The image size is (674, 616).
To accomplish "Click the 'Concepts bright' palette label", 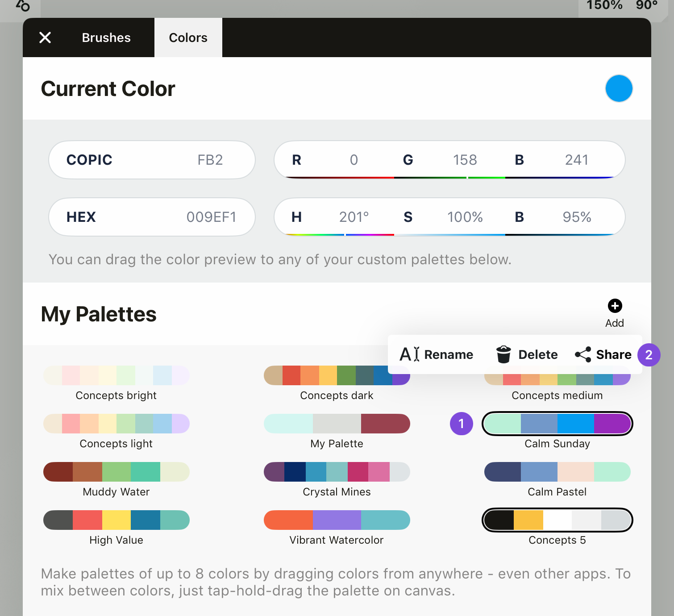I will click(116, 395).
